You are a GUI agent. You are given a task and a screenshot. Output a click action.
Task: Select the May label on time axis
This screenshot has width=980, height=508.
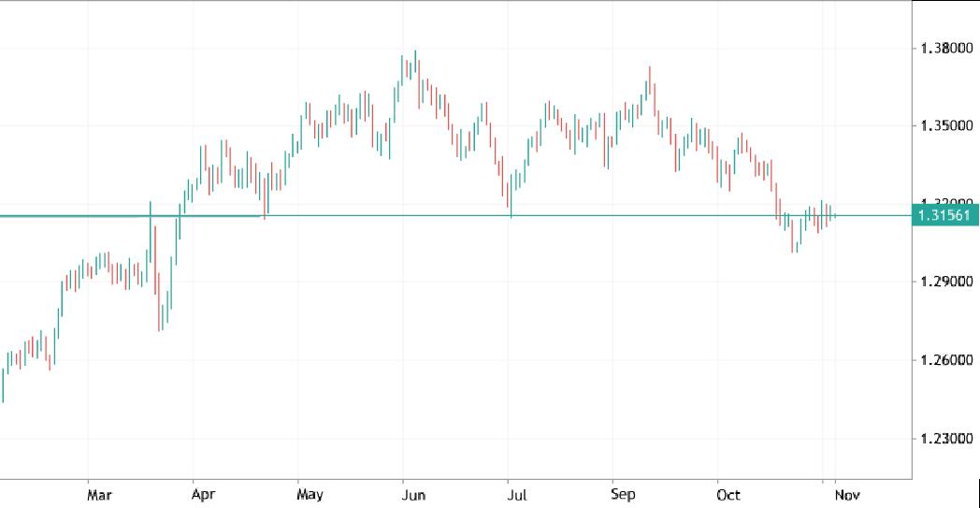click(309, 494)
